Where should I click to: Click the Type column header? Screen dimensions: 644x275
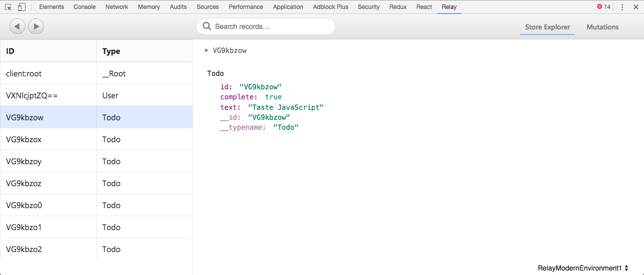144,51
